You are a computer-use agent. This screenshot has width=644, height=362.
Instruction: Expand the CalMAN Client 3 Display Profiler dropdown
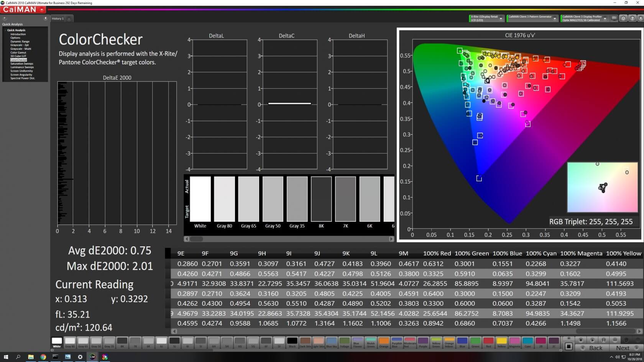[605, 18]
